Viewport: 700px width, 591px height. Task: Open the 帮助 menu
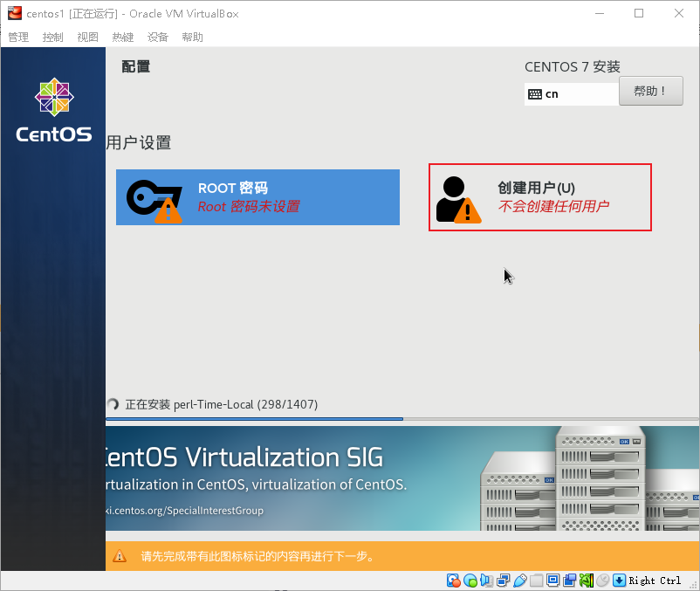[192, 37]
